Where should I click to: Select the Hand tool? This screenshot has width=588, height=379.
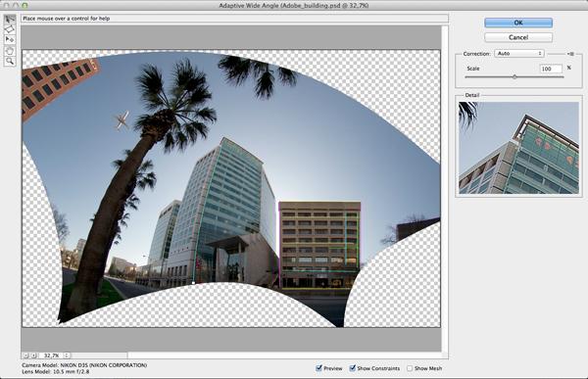pos(10,51)
